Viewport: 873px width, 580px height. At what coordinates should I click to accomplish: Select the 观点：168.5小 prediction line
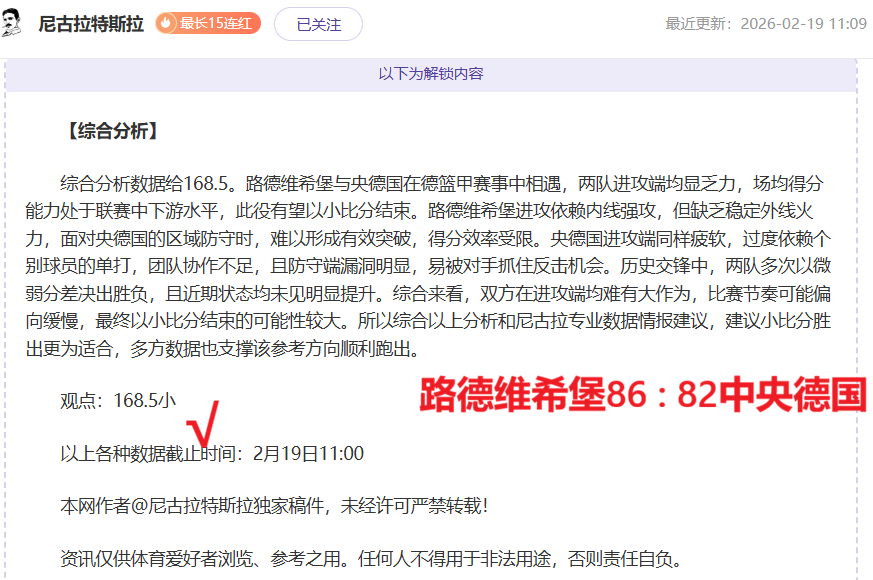tap(118, 401)
